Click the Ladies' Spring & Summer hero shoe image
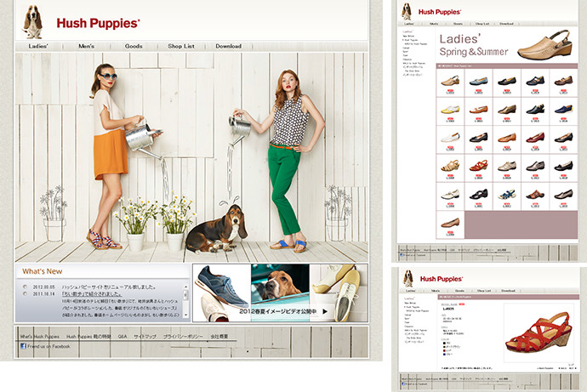 [x=545, y=45]
